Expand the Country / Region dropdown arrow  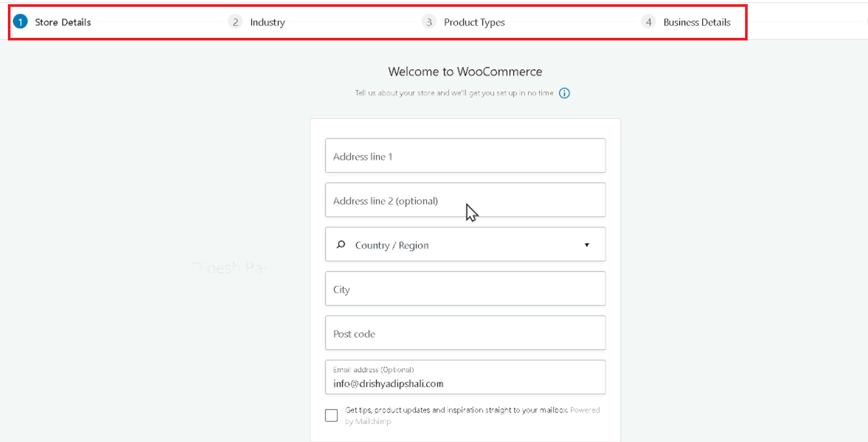pos(587,245)
